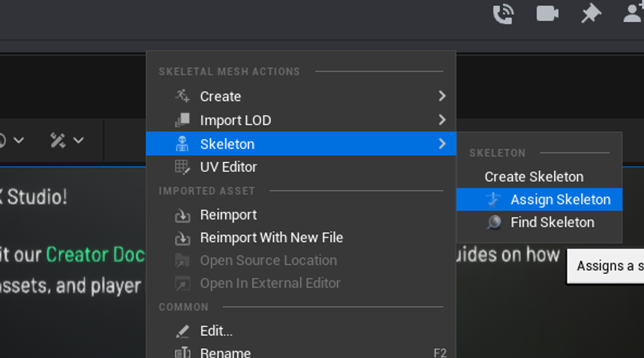Click the Find Skeleton magnifier icon
Image resolution: width=644 pixels, height=358 pixels.
click(x=494, y=222)
